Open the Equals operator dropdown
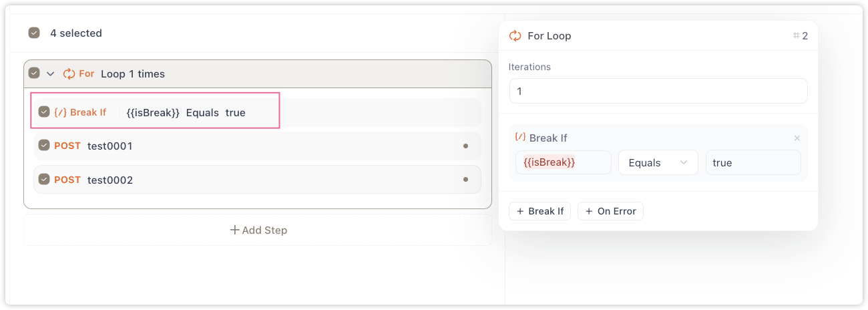 coord(658,162)
